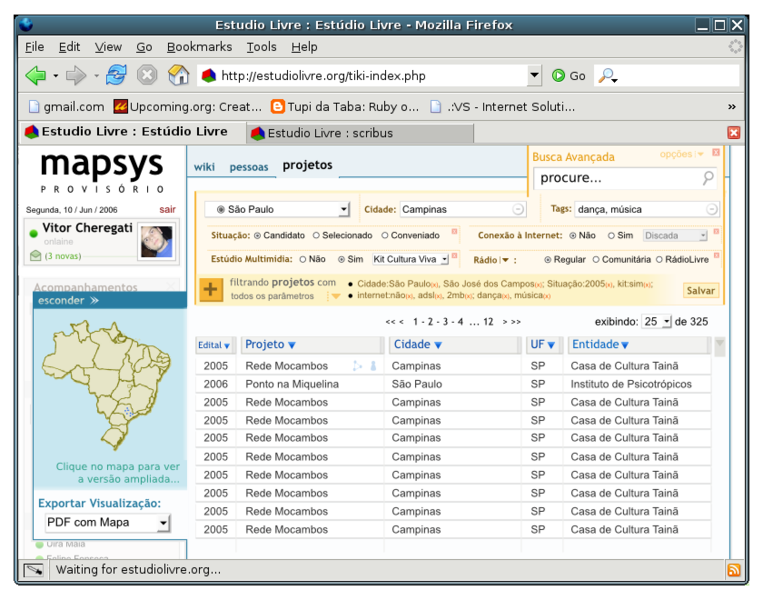Open the opções dropdown in Busca Avançada
Image resolution: width=763 pixels, height=600 pixels.
tap(682, 154)
